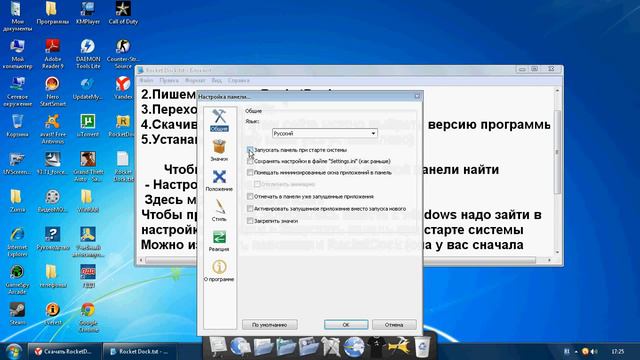Screen dimensions: 640x360
Task: Confirm settings with the OK button
Action: pyautogui.click(x=346, y=325)
